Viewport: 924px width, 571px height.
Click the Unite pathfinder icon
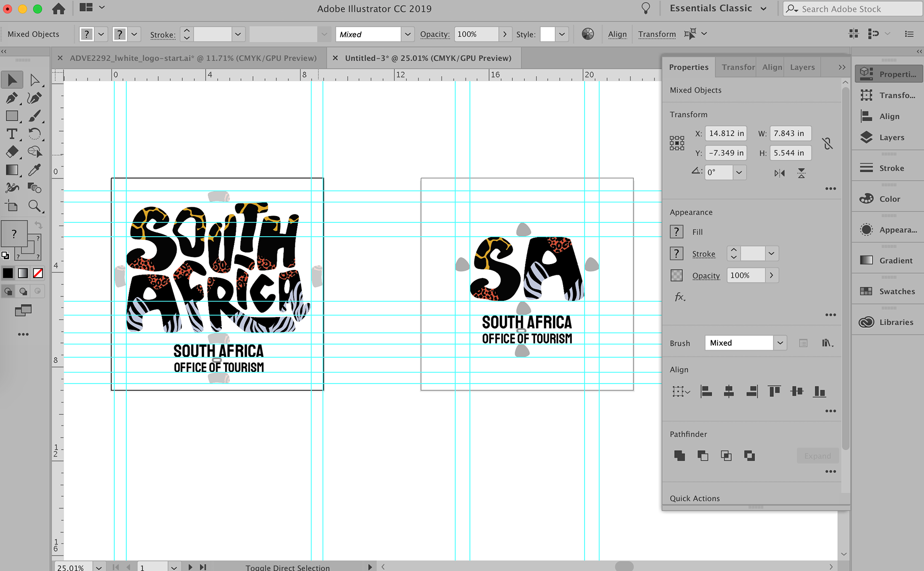(680, 456)
